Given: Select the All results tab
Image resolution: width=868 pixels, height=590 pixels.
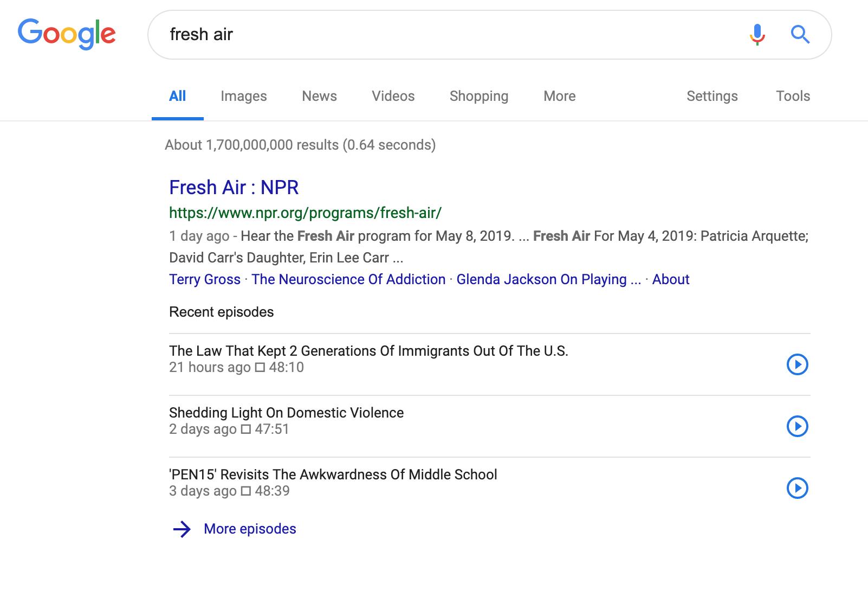Looking at the screenshot, I should point(178,97).
